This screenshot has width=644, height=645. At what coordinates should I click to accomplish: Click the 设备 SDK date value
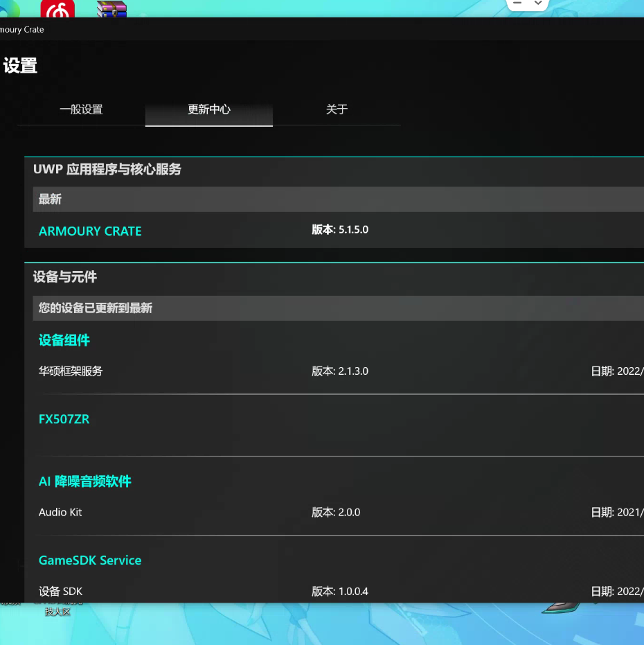tap(617, 592)
